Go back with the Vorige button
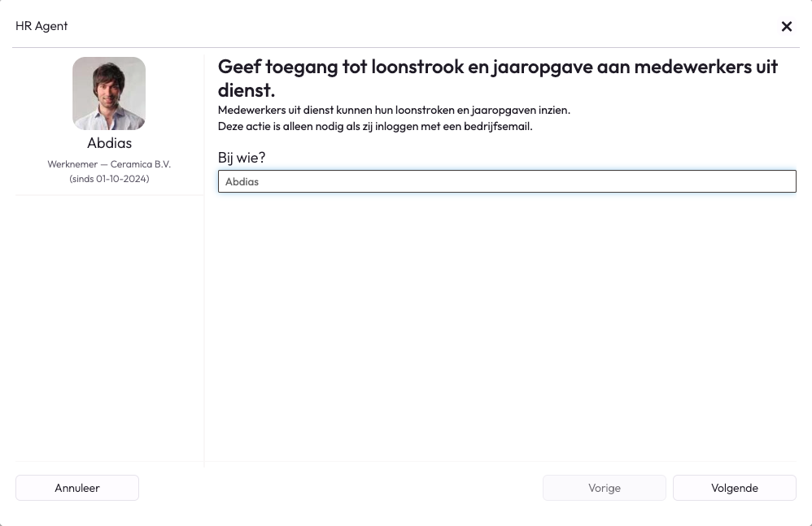Viewport: 812px width, 526px height. (605, 488)
